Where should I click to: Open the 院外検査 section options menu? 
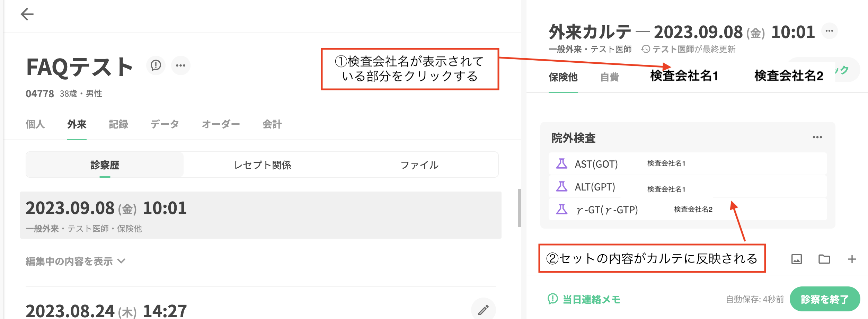817,138
